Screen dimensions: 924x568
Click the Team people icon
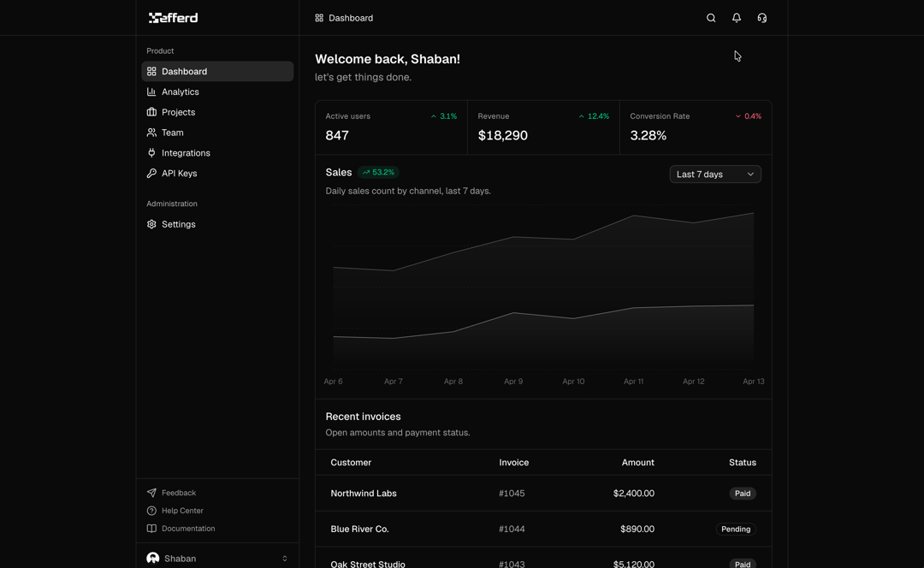coord(151,133)
